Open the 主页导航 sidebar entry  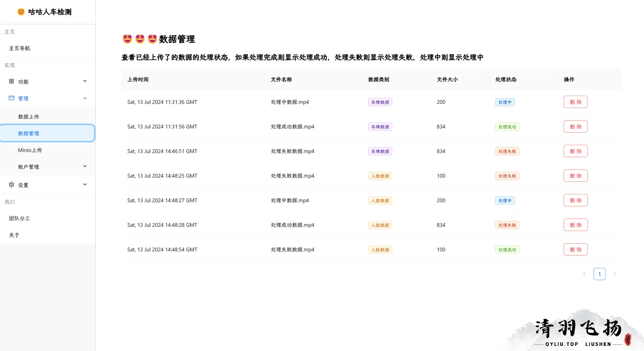click(x=20, y=48)
